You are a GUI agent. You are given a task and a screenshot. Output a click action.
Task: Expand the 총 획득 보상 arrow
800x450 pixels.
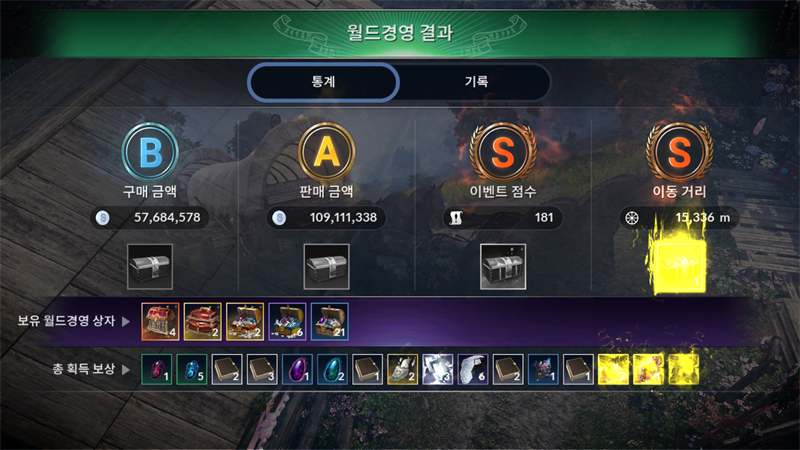[x=126, y=369]
